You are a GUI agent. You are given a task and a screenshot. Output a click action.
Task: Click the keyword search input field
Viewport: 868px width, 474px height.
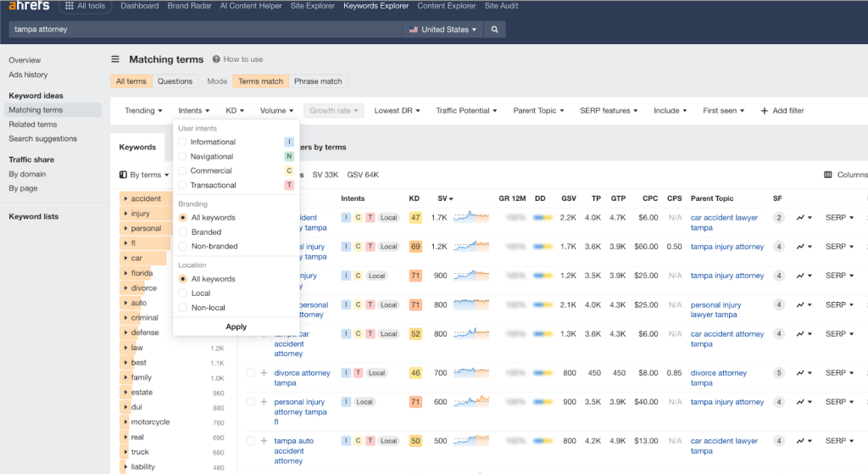(203, 30)
